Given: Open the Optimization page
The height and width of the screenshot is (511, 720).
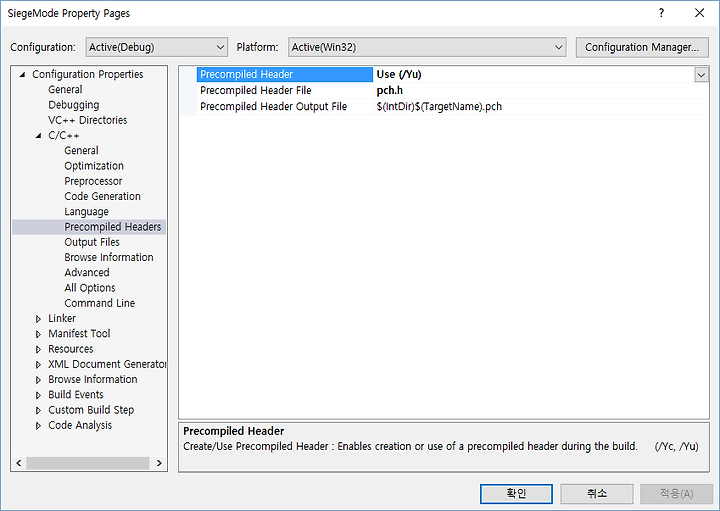Looking at the screenshot, I should tap(94, 166).
